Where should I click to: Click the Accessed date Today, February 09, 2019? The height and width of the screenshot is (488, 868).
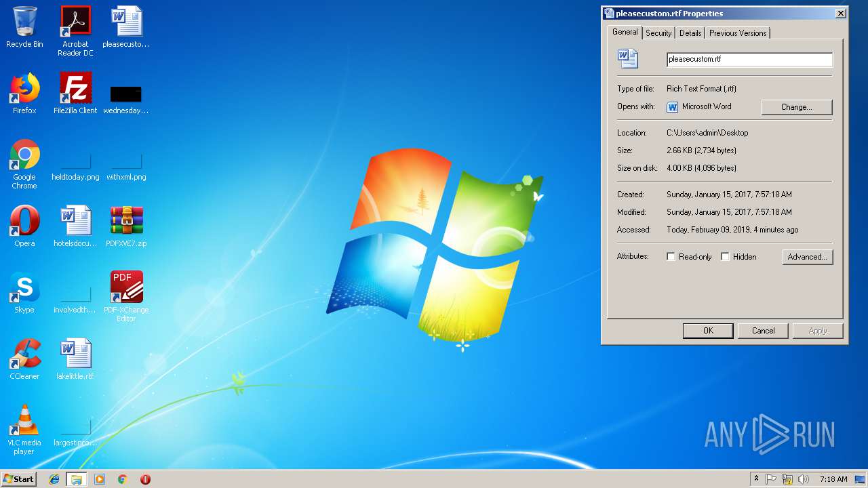(x=732, y=230)
